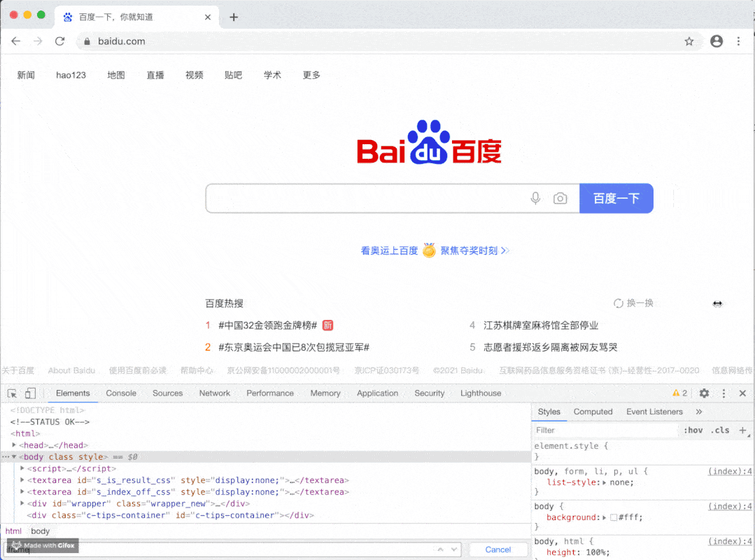
Task: Open the Security tab
Action: (430, 393)
